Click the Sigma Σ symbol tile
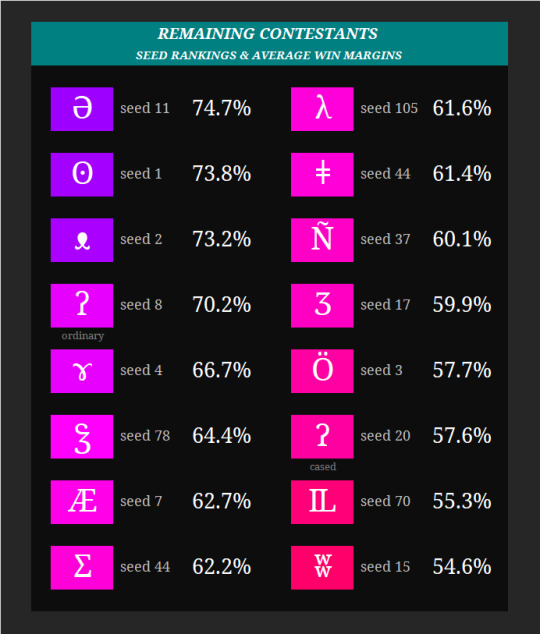The height and width of the screenshot is (634, 540). (82, 567)
